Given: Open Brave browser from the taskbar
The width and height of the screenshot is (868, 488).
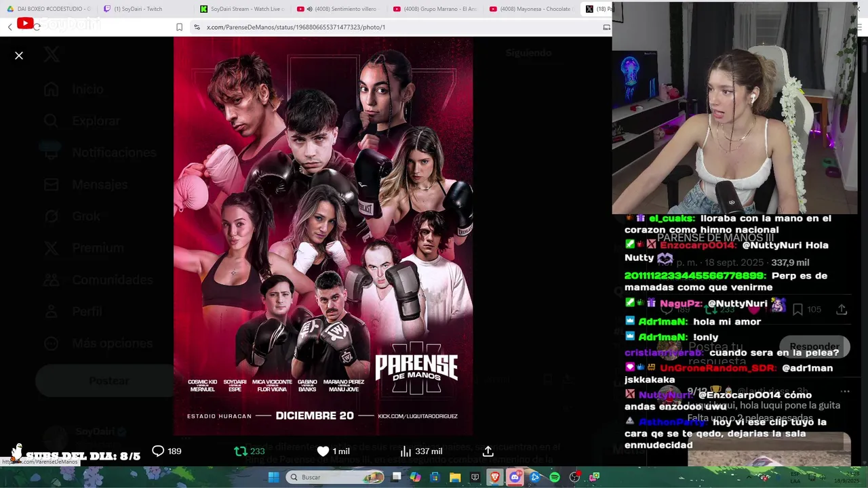Looking at the screenshot, I should 495,477.
